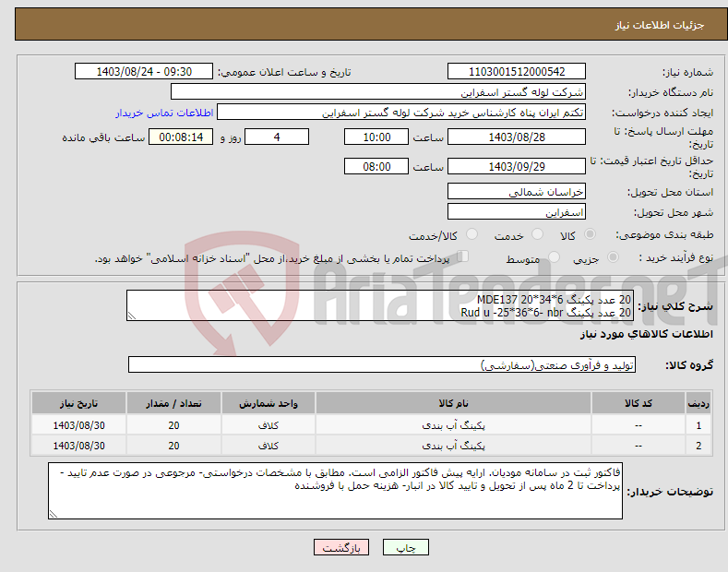Select the متوسط purchase type radio
Viewport: 728px width, 572px height.
[x=554, y=256]
